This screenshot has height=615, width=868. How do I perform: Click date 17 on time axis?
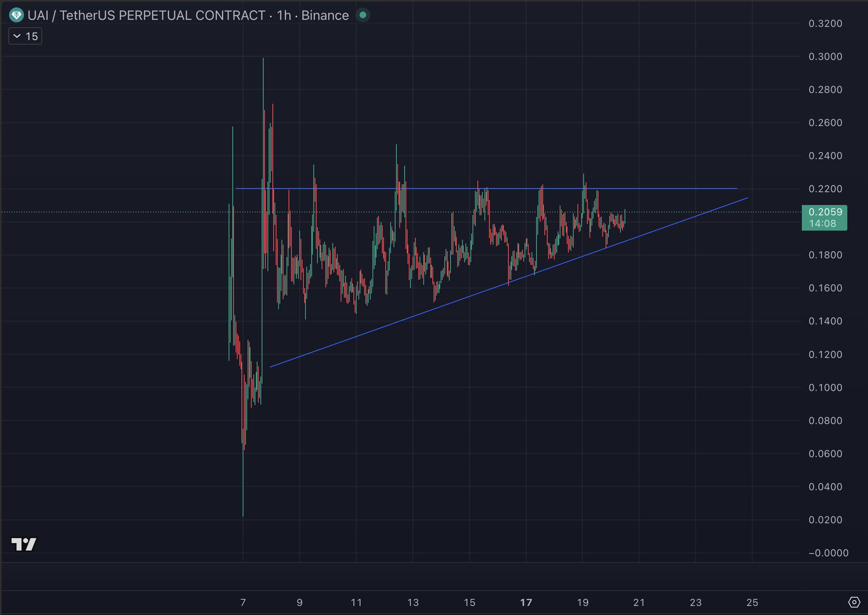point(526,602)
